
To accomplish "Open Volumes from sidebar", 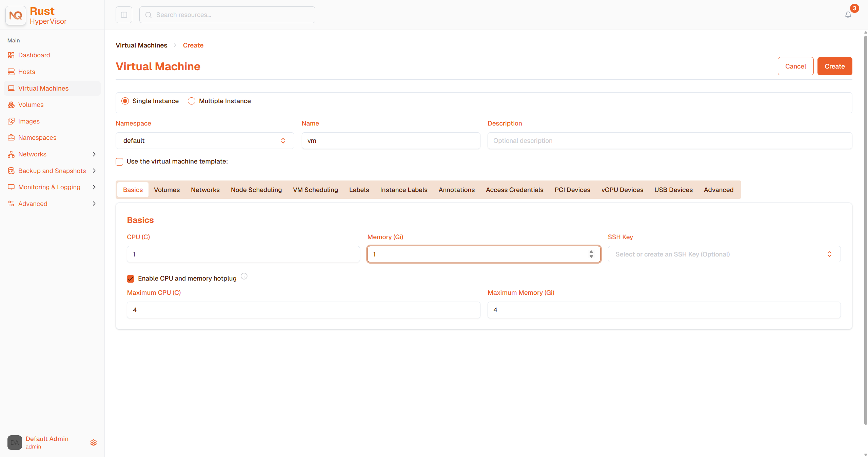I will pyautogui.click(x=52, y=105).
